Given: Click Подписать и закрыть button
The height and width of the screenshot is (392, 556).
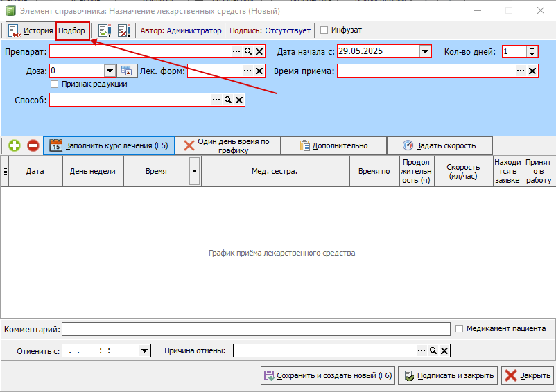Looking at the screenshot, I should (449, 375).
